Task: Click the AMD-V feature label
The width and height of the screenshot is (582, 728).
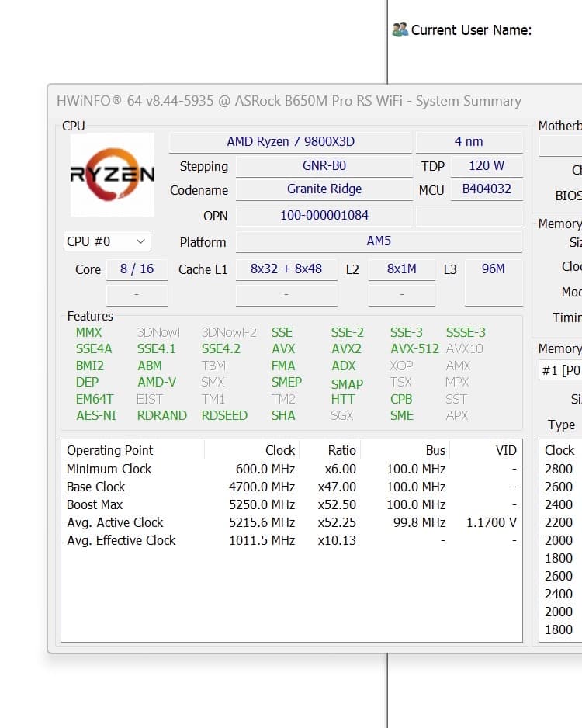Action: (x=157, y=382)
